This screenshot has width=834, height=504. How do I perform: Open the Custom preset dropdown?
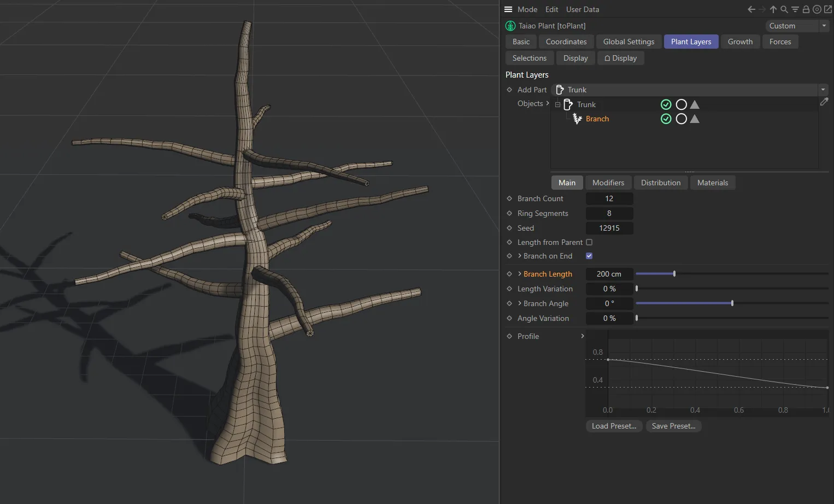tap(824, 26)
